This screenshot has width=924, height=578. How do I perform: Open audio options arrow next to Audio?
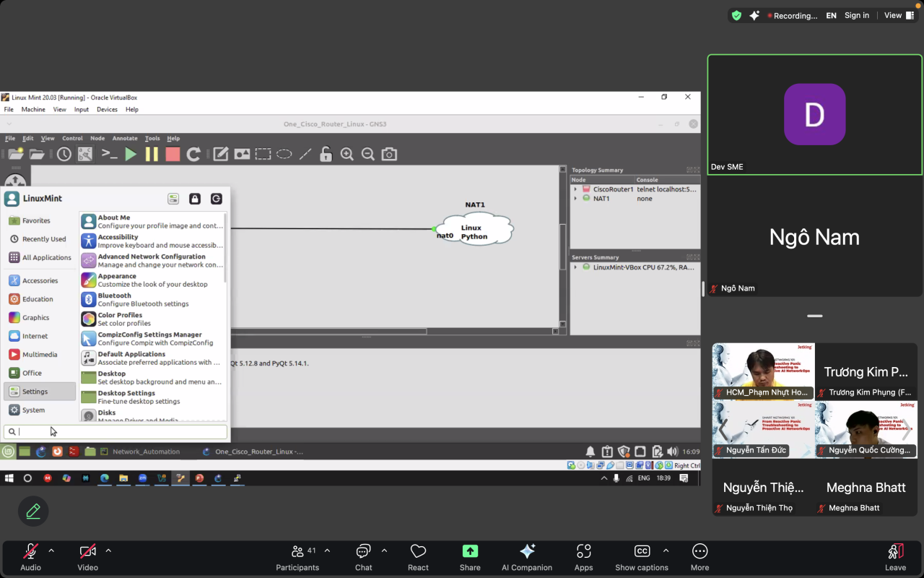coord(51,551)
